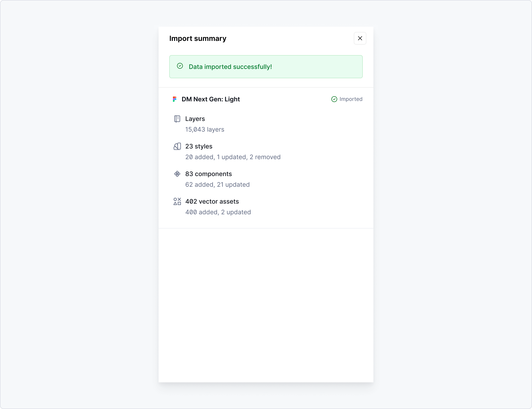Click the 23 styles heading

(x=199, y=146)
